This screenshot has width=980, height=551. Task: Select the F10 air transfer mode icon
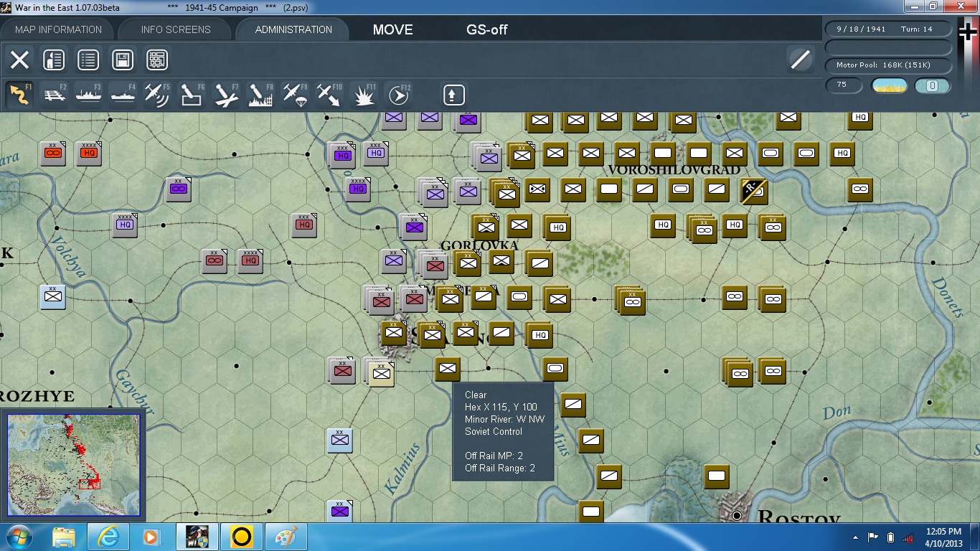pyautogui.click(x=329, y=95)
